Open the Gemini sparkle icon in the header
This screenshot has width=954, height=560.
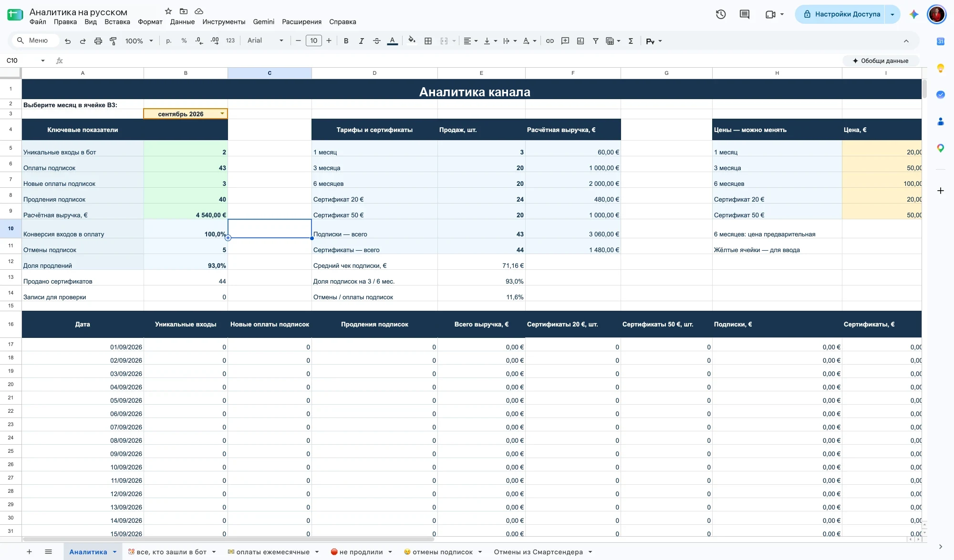tap(914, 14)
